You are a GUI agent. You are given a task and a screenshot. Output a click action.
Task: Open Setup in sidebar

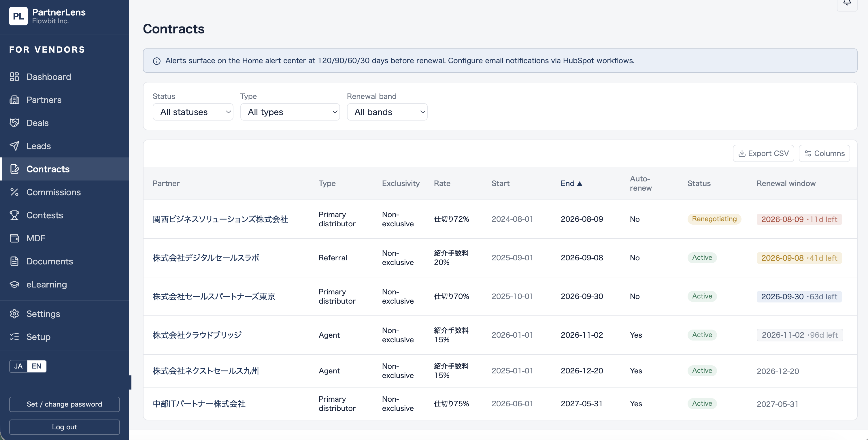[65, 337]
